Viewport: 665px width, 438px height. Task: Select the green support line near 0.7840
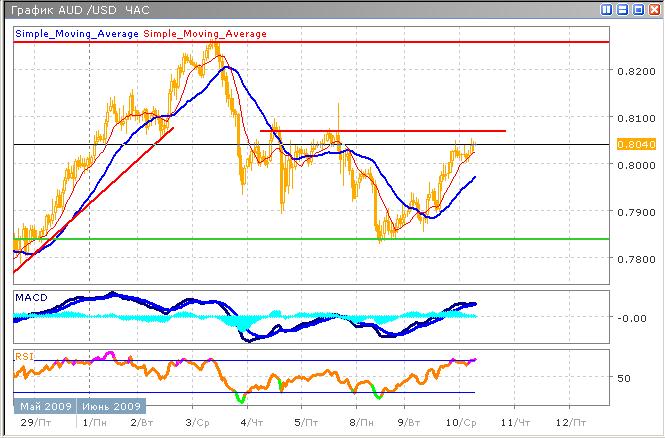(300, 239)
